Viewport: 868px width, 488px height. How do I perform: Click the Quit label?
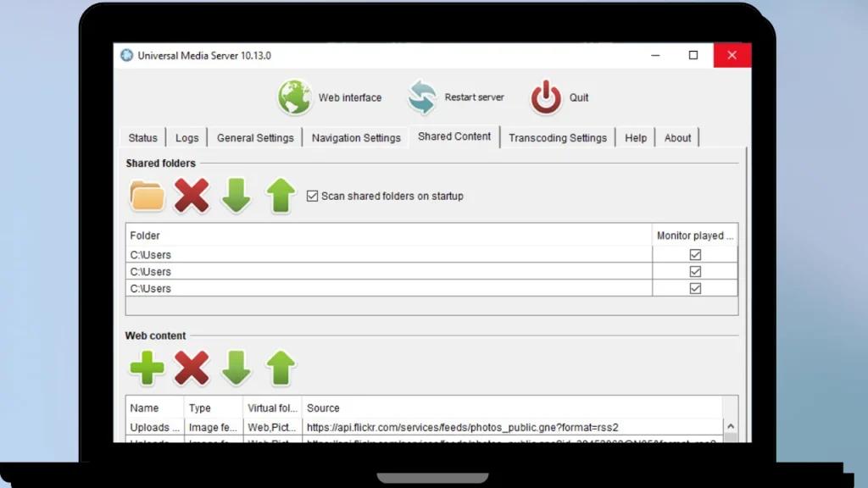(x=579, y=97)
